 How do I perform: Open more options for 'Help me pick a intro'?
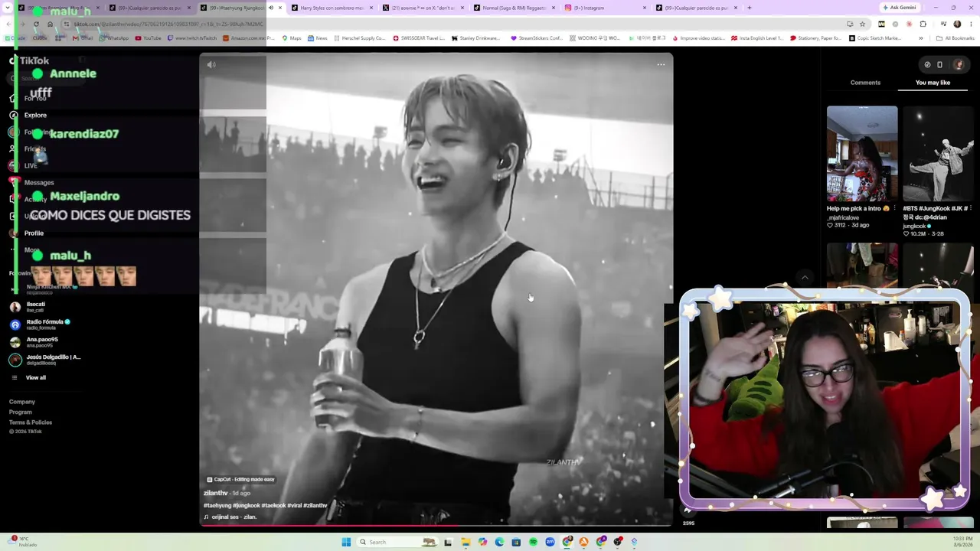893,208
